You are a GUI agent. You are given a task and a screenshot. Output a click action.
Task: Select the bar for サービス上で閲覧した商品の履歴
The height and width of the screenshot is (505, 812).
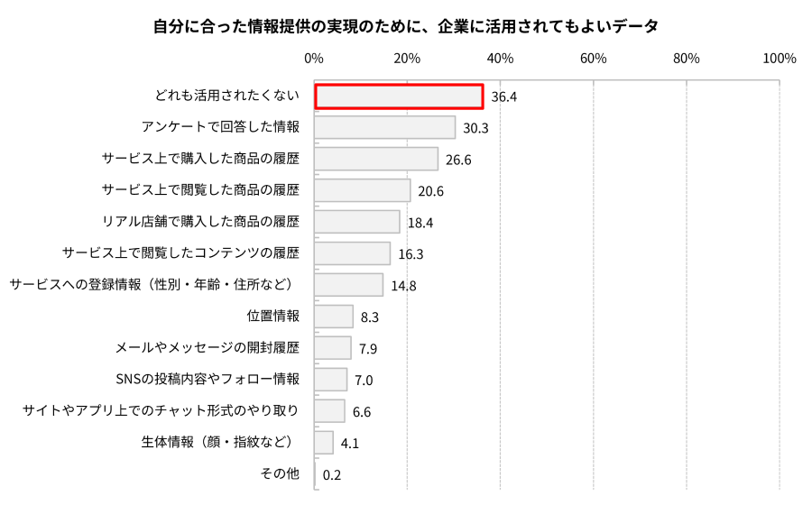[363, 190]
